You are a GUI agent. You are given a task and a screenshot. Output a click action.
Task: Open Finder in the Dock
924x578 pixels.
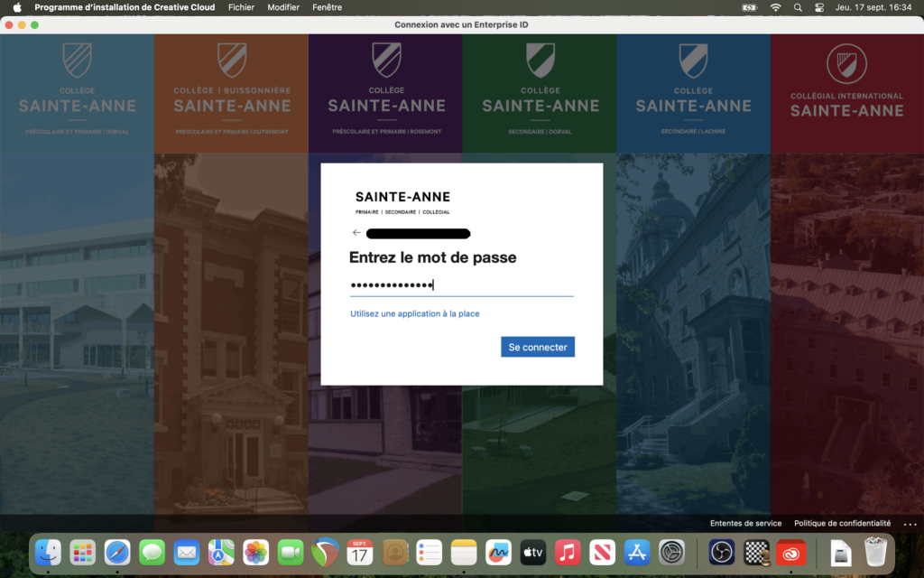[x=48, y=553]
